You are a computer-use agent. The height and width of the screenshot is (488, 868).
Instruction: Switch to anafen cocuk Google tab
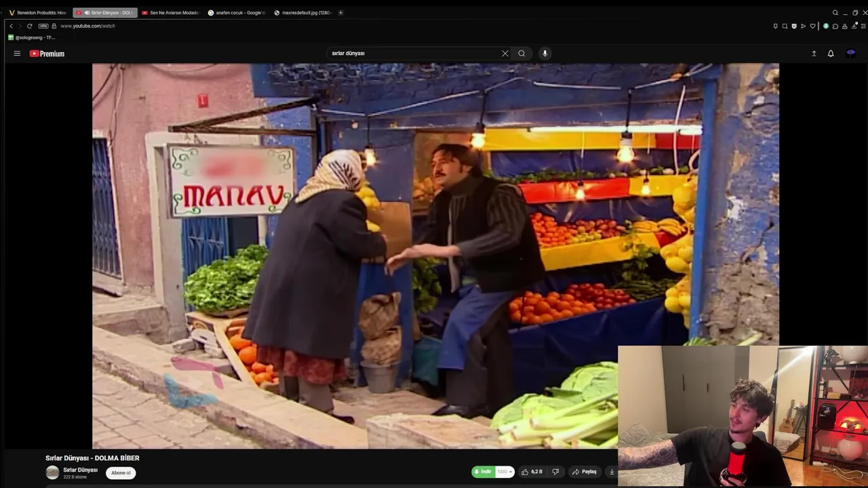click(237, 13)
